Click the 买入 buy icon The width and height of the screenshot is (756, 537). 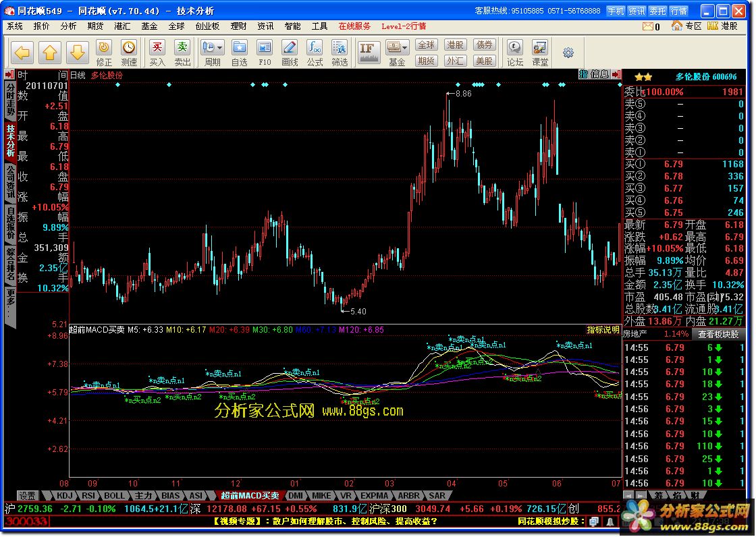[157, 53]
